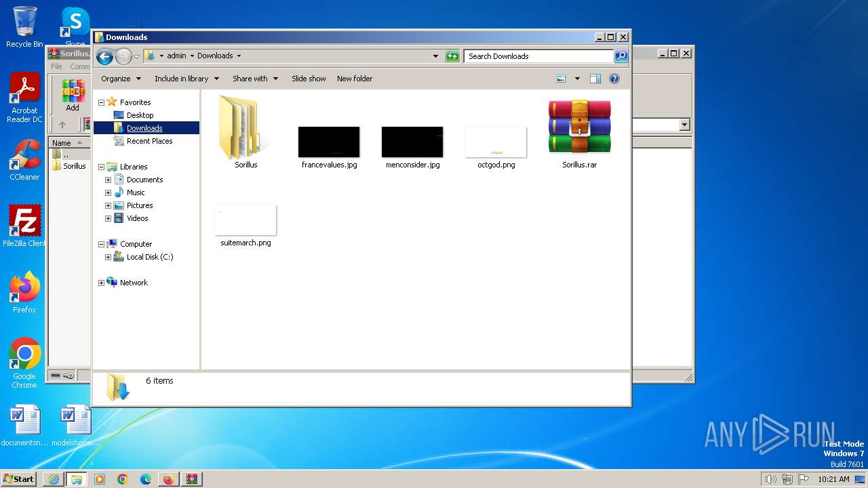
Task: Open the modelshome Word file on desktop
Action: tap(75, 426)
